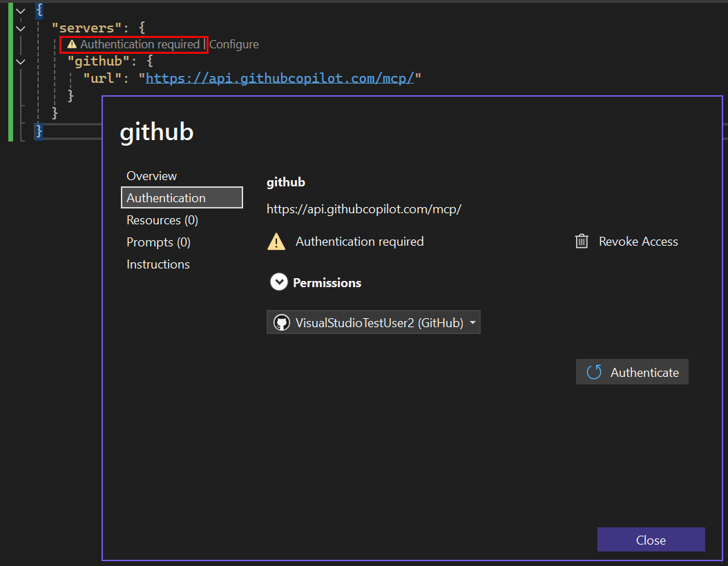Image resolution: width=728 pixels, height=566 pixels.
Task: Click the "url" key in editor
Action: [x=103, y=78]
